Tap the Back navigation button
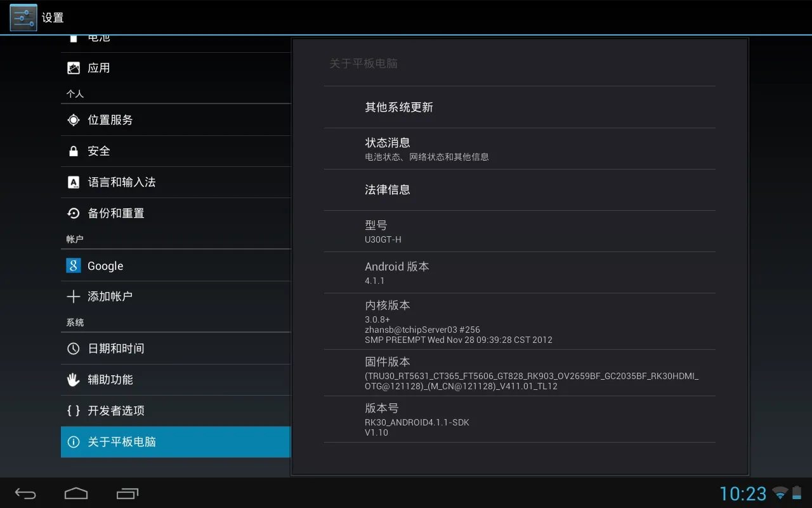The width and height of the screenshot is (812, 508). [x=25, y=493]
